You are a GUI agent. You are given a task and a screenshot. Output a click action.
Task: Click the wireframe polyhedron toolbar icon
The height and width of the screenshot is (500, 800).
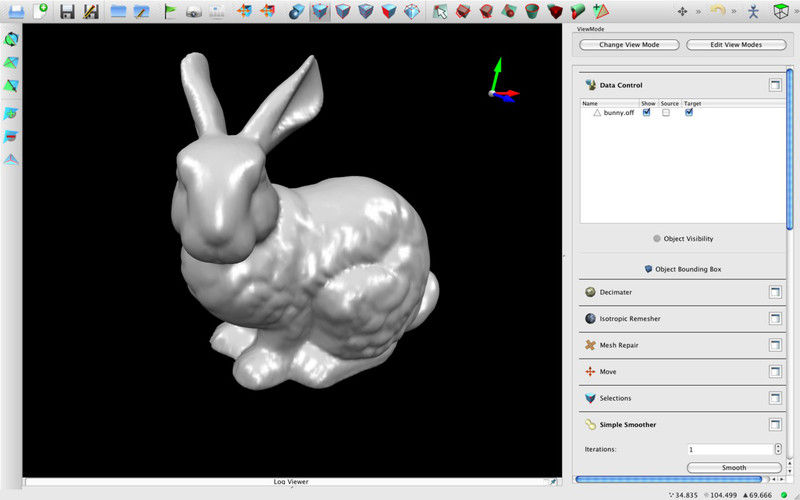coord(412,11)
